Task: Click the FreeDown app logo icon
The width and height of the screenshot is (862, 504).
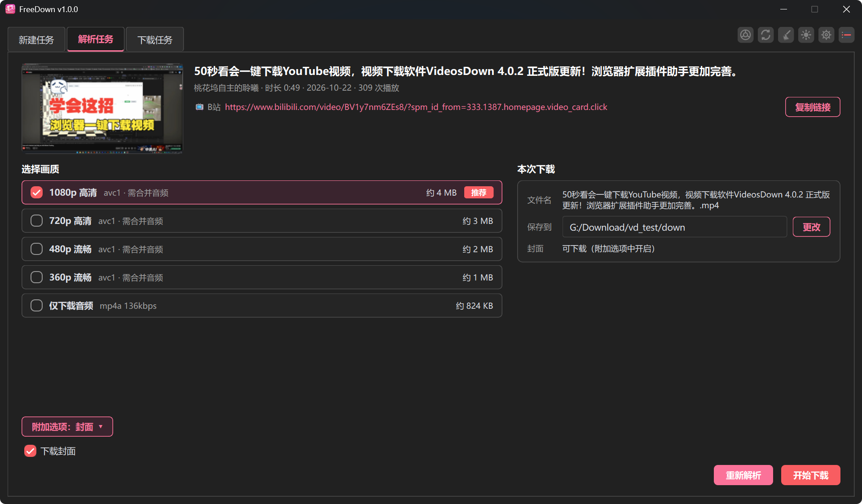Action: pos(10,9)
